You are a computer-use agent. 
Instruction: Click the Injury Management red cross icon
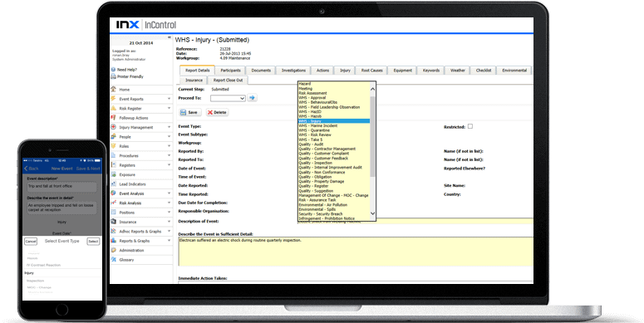114,127
